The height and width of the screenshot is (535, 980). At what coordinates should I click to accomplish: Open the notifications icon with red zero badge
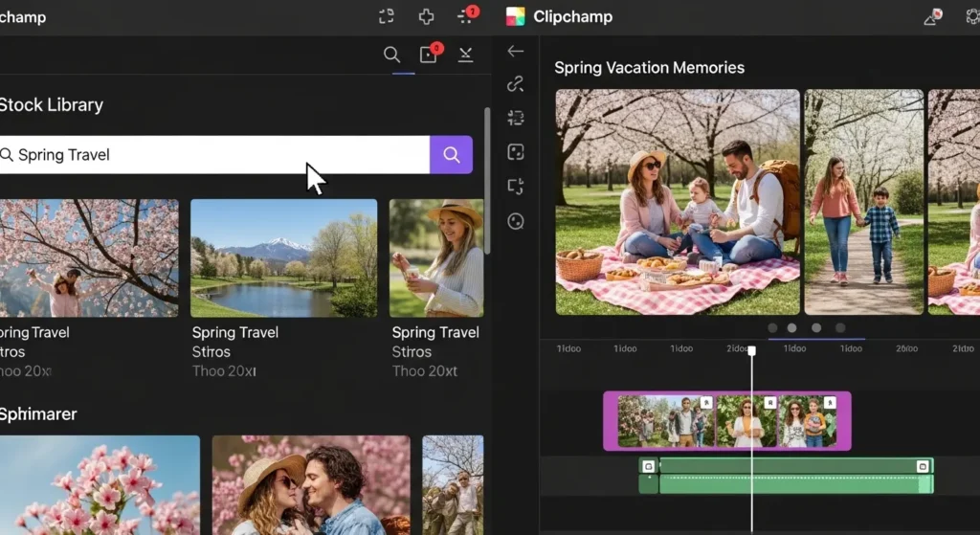[x=430, y=54]
